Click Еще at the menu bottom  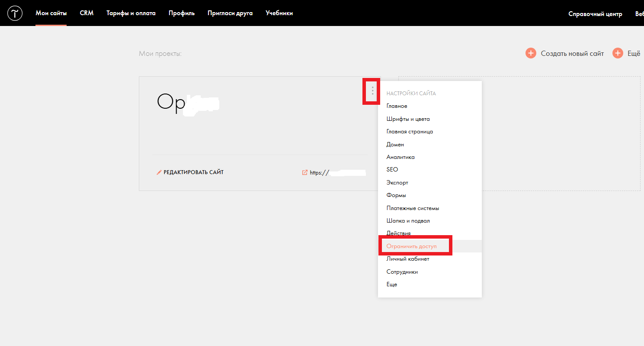391,285
